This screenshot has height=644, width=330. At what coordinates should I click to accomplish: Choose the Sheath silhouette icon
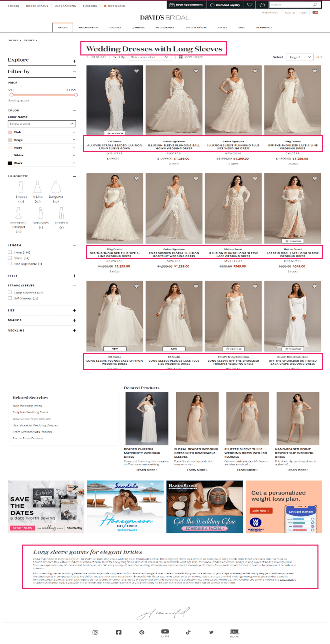point(21,187)
